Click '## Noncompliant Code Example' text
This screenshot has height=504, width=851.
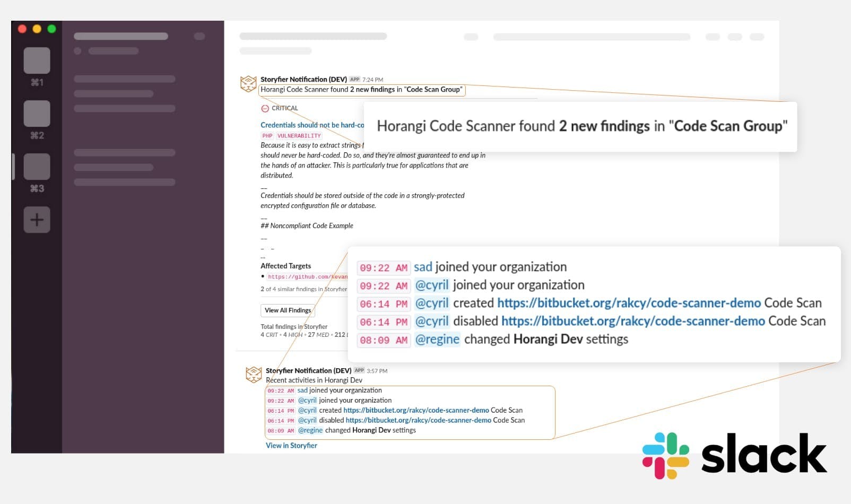click(307, 225)
